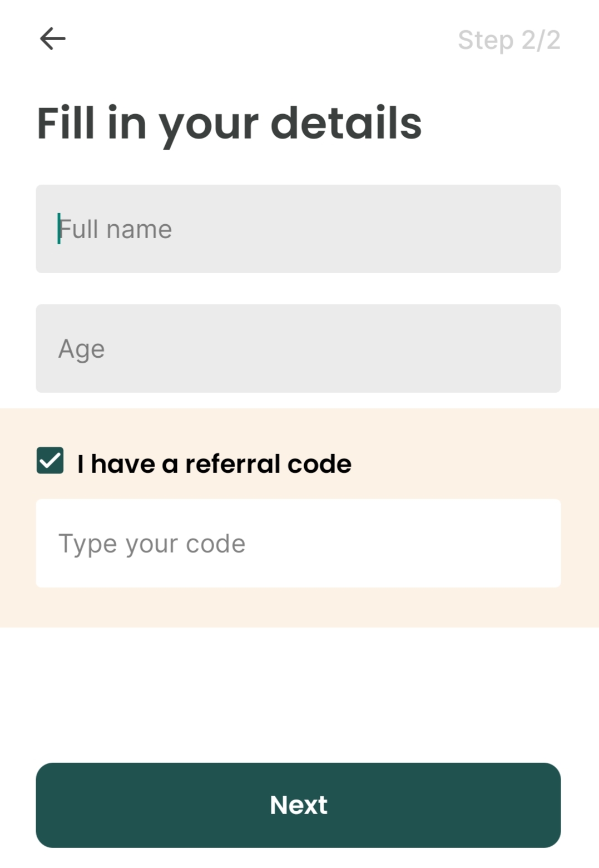Tap the 'Step 2/2' indicator
Image resolution: width=599 pixels, height=868 pixels.
click(x=510, y=39)
